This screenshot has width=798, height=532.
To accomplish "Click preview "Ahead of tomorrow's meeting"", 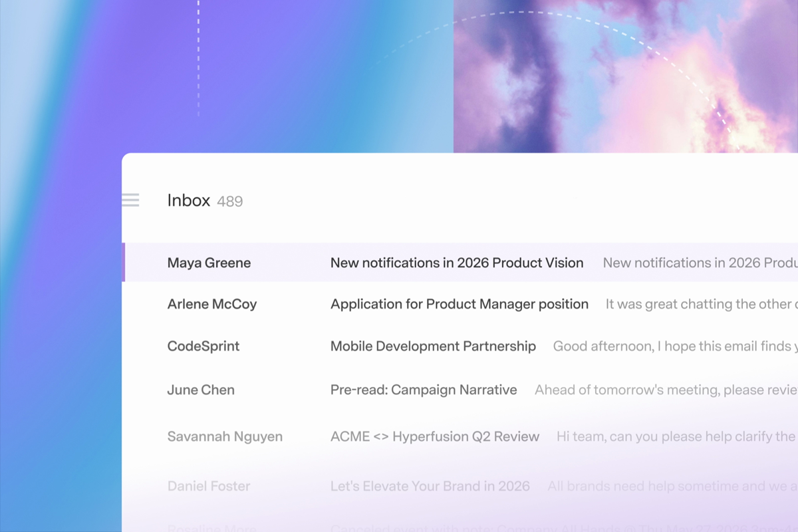I will click(x=626, y=390).
